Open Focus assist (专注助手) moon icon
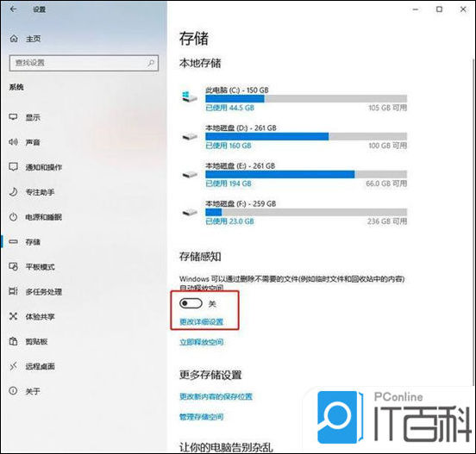Screen dimensions: 476x454 [13, 191]
